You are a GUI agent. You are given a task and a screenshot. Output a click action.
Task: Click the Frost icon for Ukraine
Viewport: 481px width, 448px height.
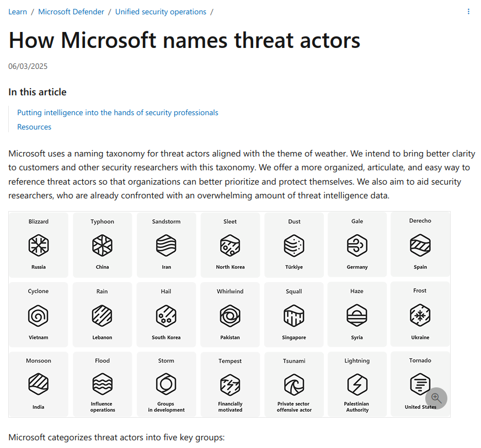420,315
